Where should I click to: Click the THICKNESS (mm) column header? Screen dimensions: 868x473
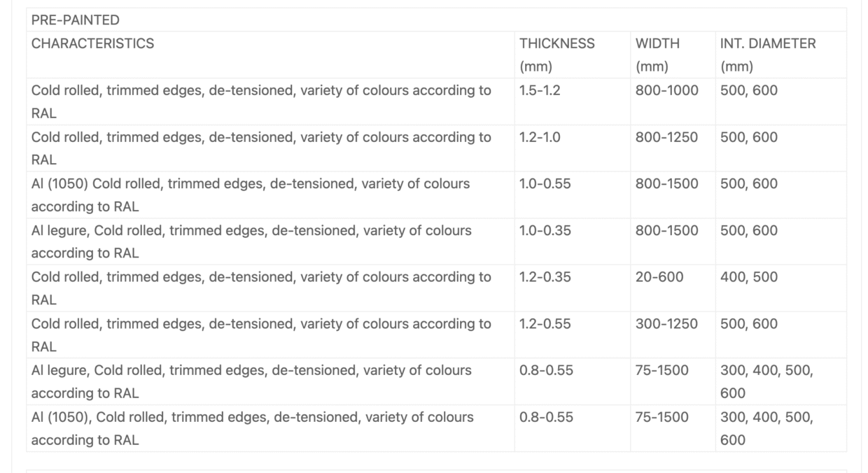coord(556,55)
